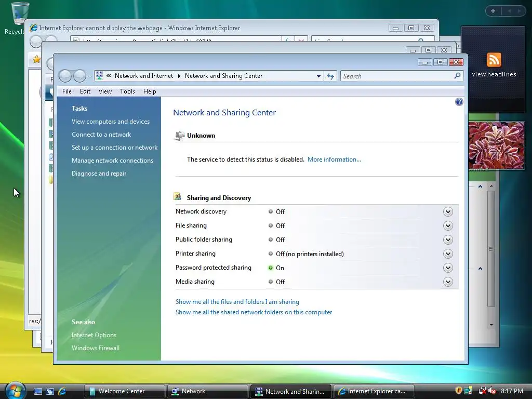Screen dimensions: 532x399
Task: Expand Password protected sharing chevron
Action: [448, 268]
